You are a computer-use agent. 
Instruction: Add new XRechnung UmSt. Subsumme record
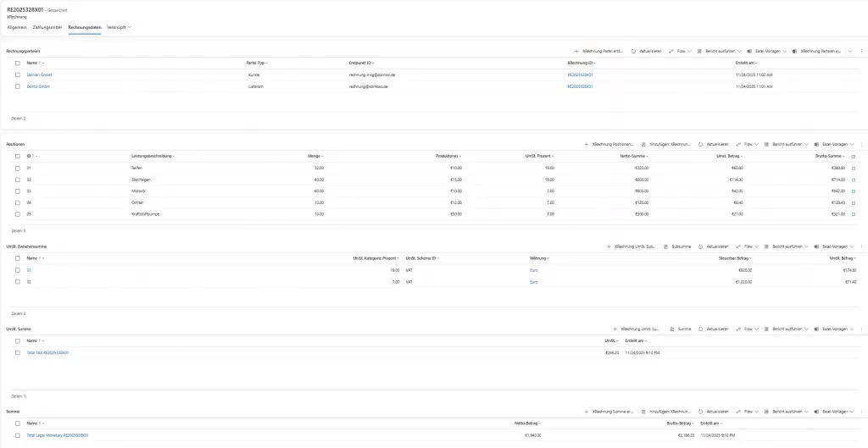[631, 246]
